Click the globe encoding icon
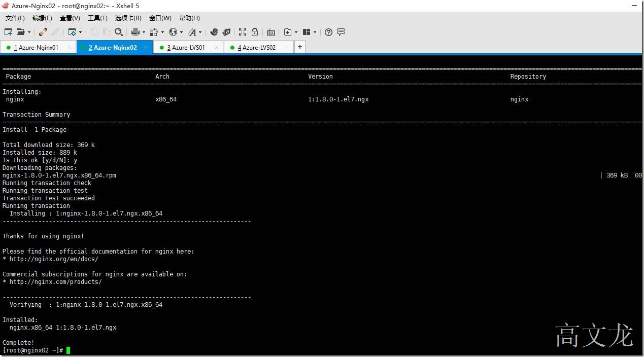Screen dimensions: 644x357 (173, 32)
